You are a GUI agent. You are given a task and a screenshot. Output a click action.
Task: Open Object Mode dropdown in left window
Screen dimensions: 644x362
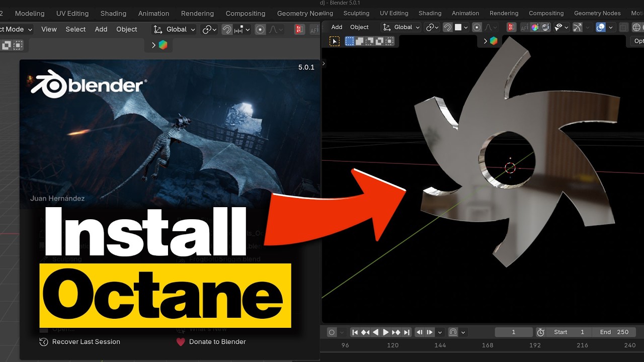(17, 30)
